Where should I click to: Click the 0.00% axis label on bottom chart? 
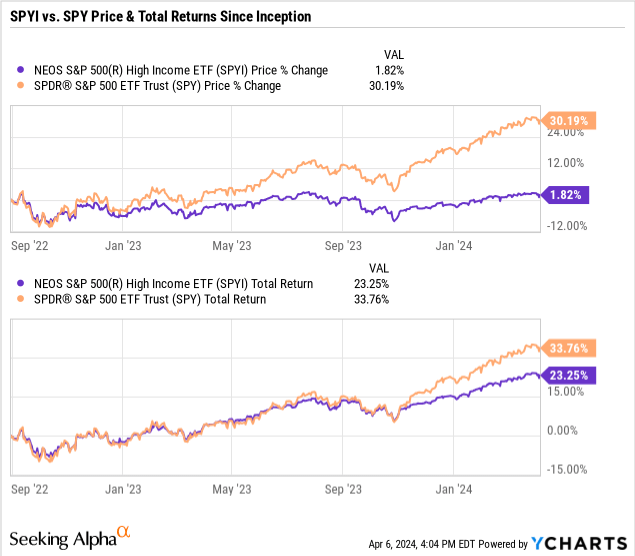[562, 430]
